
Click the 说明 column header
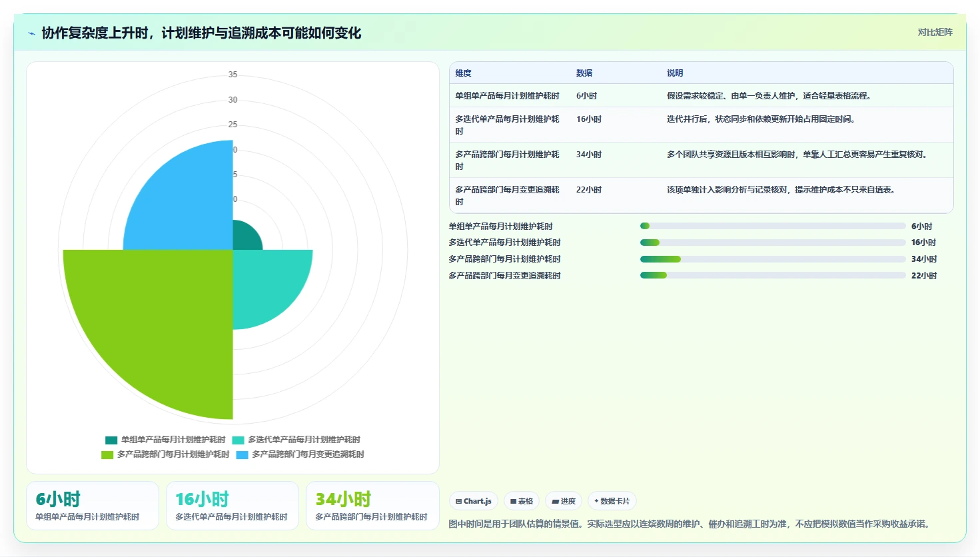tap(675, 73)
